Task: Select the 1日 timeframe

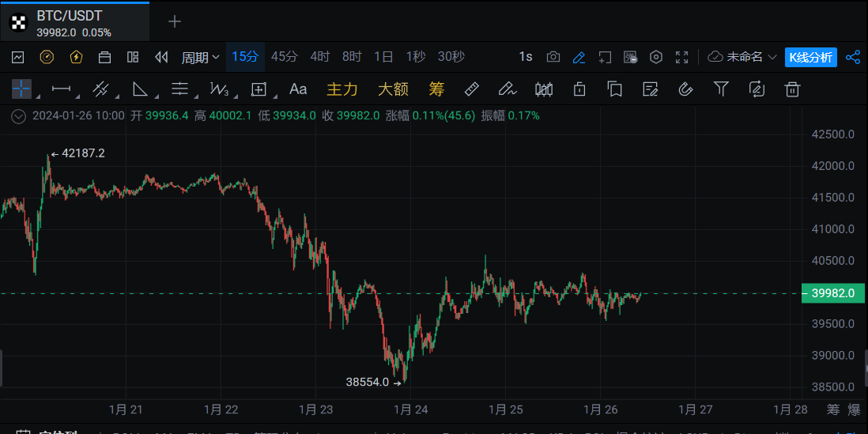Action: (383, 57)
